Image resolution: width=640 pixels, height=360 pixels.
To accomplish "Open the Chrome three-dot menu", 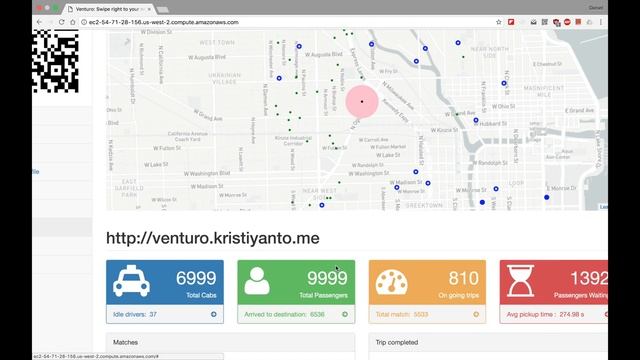I will coord(601,22).
